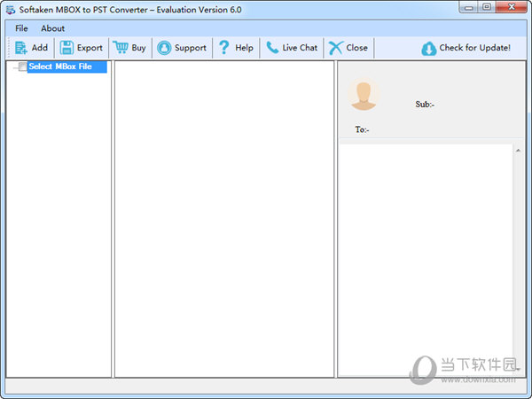Viewport: 532px width, 399px height.
Task: Click the Support button label
Action: coord(191,48)
